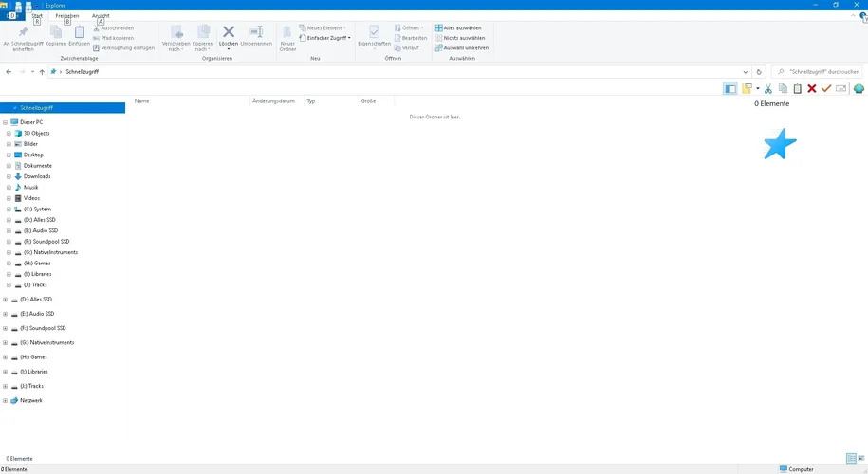Open the Neues Element dropdown
The image size is (868, 474).
(x=323, y=27)
